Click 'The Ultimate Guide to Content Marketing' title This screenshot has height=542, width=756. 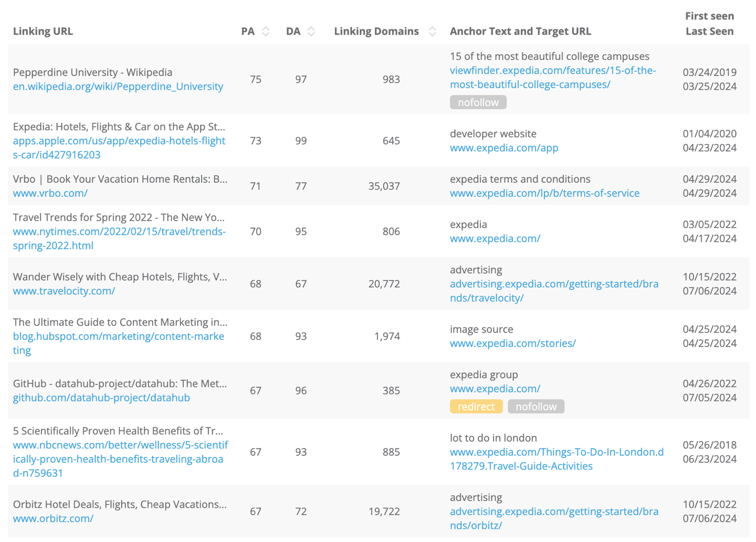(x=120, y=322)
